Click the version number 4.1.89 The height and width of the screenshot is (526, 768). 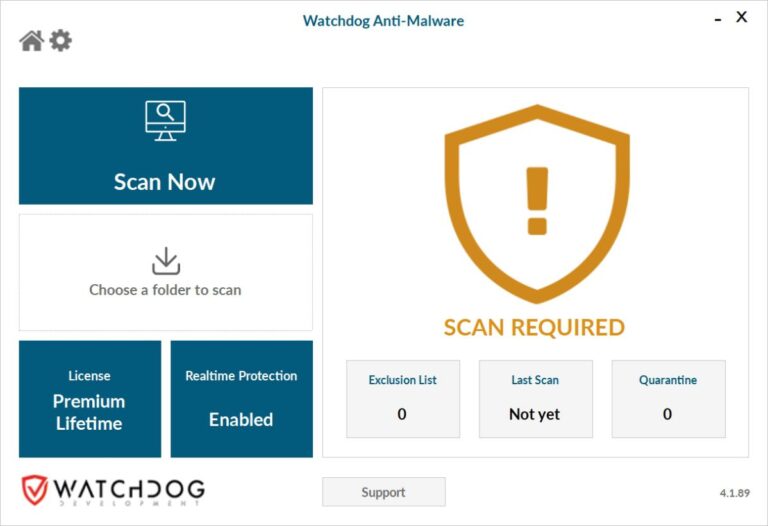pos(735,493)
